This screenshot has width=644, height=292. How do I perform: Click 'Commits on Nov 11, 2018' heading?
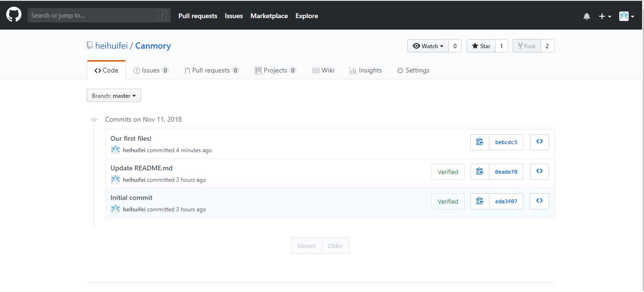coord(144,119)
